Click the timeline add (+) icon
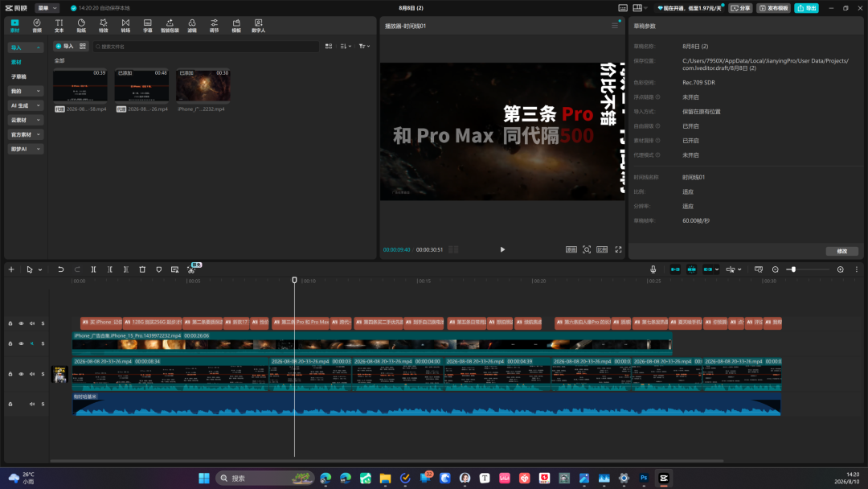Image resolution: width=868 pixels, height=489 pixels. [x=11, y=269]
